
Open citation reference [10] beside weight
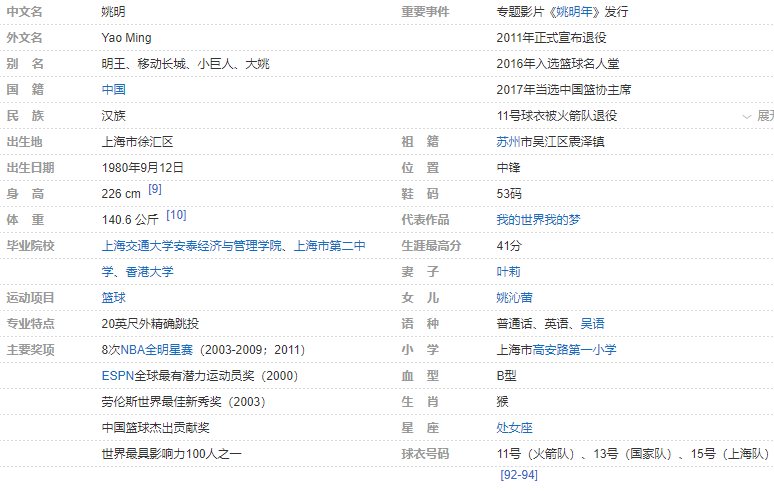pyautogui.click(x=176, y=215)
